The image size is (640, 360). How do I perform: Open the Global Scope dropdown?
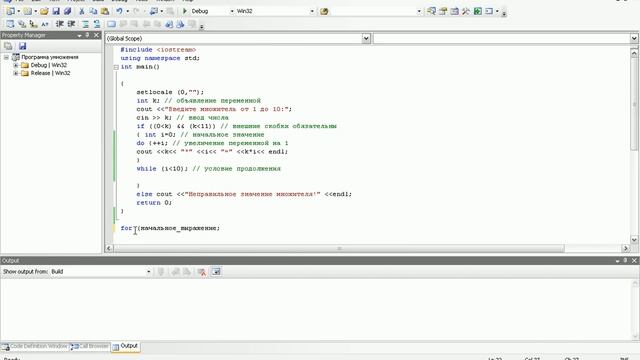click(x=366, y=38)
